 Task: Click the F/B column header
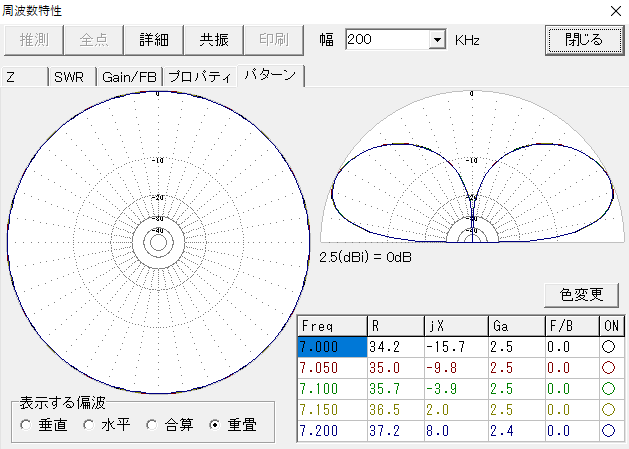tap(572, 326)
